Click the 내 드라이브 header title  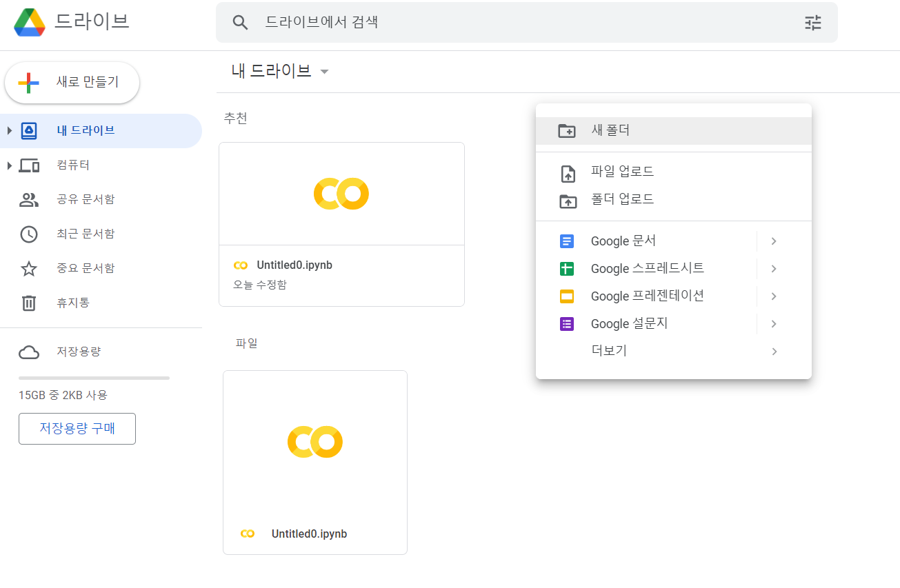(272, 71)
